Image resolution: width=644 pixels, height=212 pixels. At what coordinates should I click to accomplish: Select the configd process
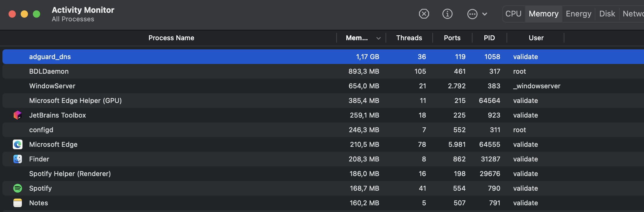click(41, 130)
